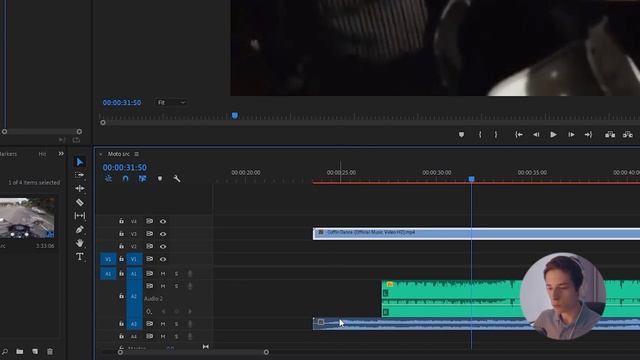Toggle V1 track targeting

click(134, 259)
